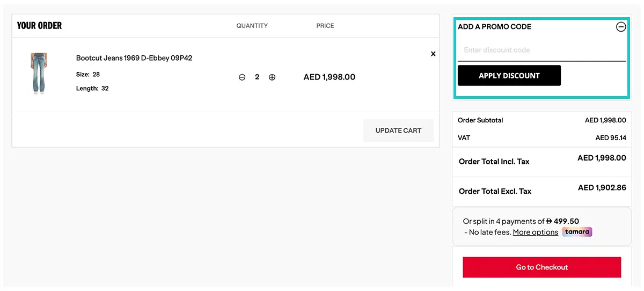This screenshot has width=644, height=291.
Task: Click the Add a Promo Code heading
Action: 494,27
